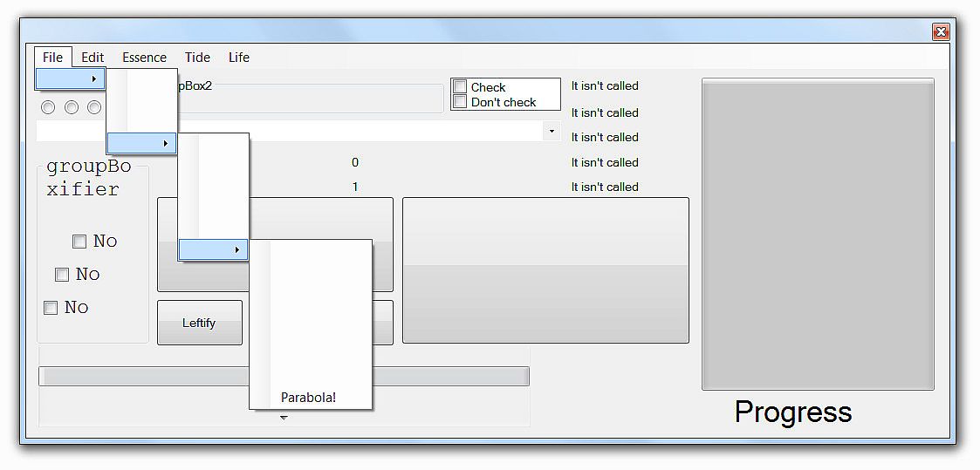
Task: Open the wide combo box dropdown arrow
Action: [552, 131]
